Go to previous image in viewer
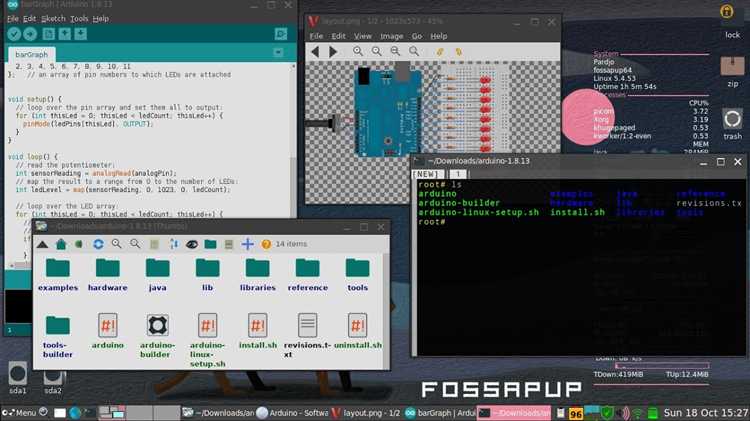Viewport: 750px width, 421px height. [x=315, y=52]
